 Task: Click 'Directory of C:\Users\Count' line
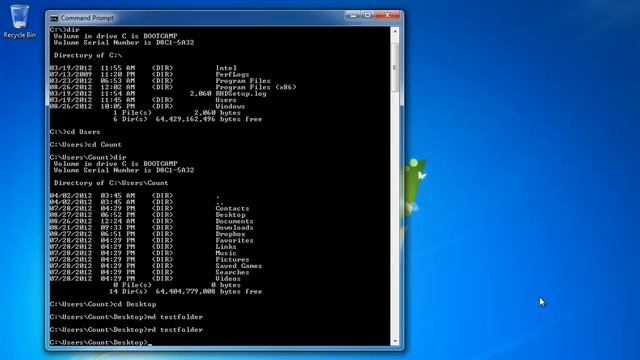tap(111, 183)
